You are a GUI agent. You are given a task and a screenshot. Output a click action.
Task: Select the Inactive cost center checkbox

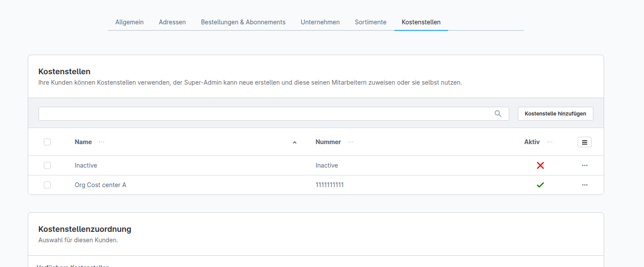[x=47, y=165]
